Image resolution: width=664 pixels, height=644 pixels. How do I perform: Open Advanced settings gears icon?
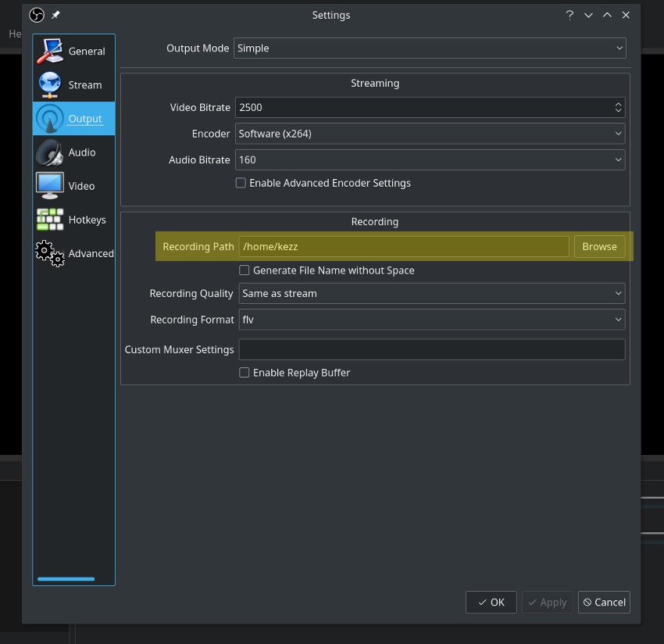point(49,253)
